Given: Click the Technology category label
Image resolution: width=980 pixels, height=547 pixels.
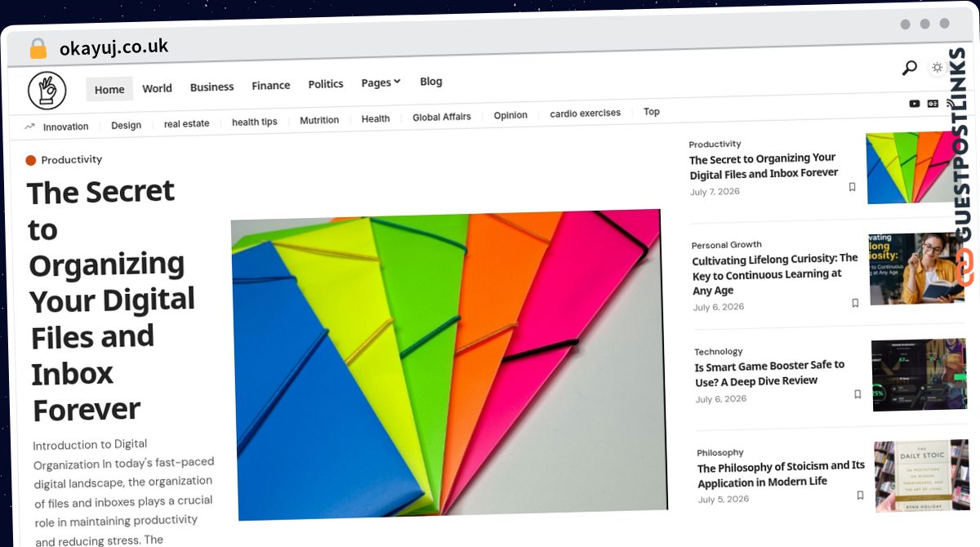Looking at the screenshot, I should (x=719, y=352).
